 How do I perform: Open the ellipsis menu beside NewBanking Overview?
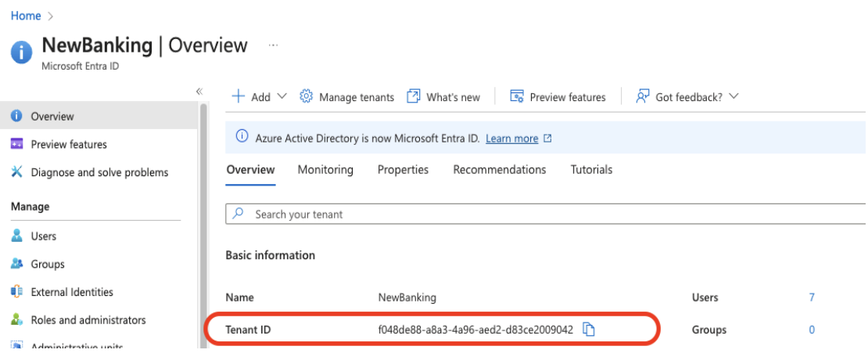[x=273, y=45]
